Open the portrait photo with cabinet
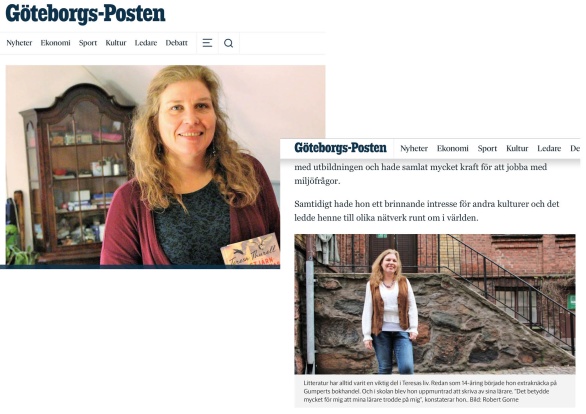The height and width of the screenshot is (414, 586). pyautogui.click(x=143, y=166)
